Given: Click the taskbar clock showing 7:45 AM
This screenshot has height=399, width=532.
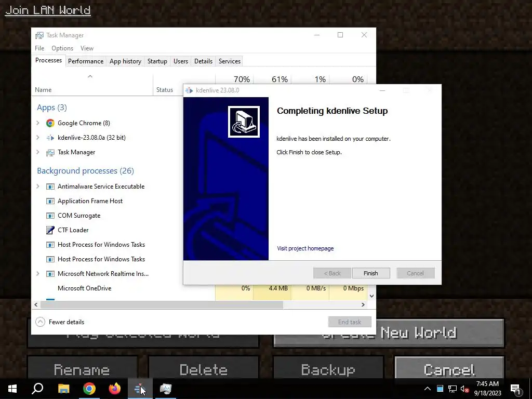Looking at the screenshot, I should [487, 389].
